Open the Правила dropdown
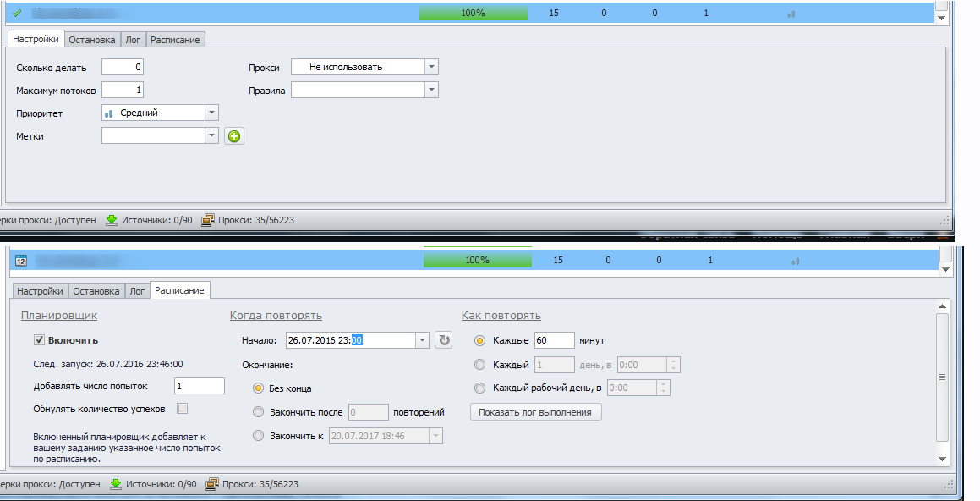 431,90
